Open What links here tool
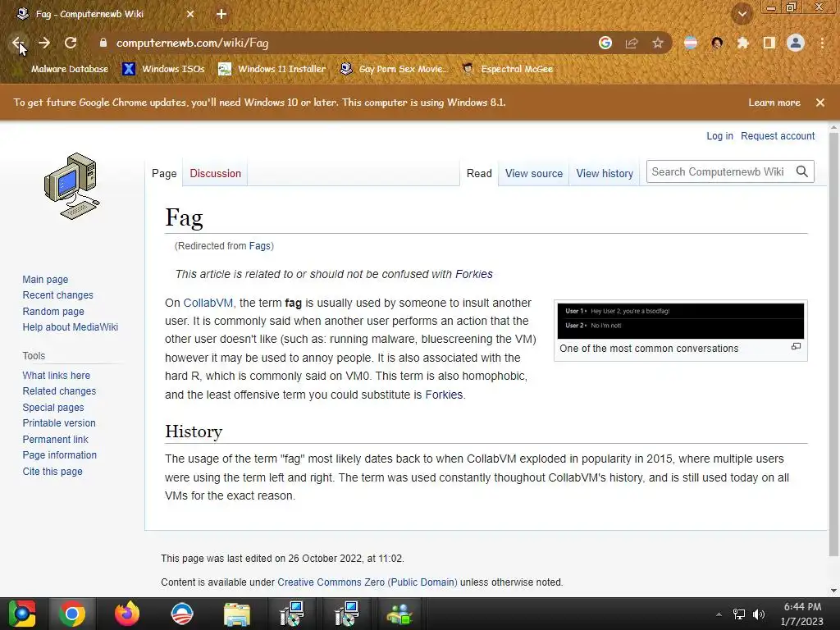Image resolution: width=840 pixels, height=630 pixels. (57, 376)
